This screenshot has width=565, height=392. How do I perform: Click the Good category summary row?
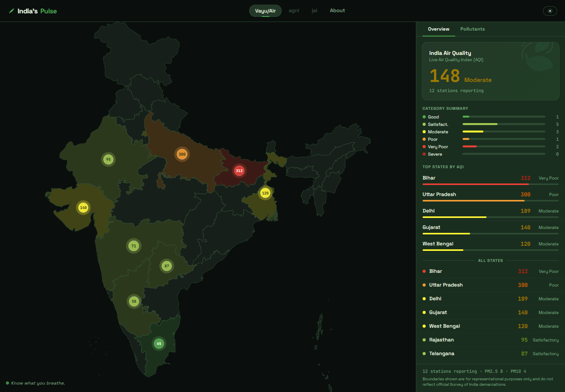tap(490, 117)
